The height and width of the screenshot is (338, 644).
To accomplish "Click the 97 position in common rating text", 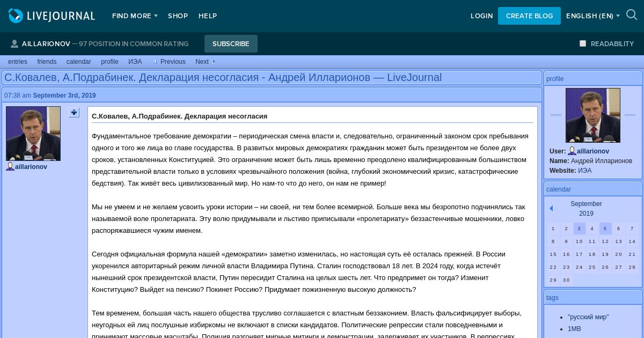I will click(x=134, y=44).
